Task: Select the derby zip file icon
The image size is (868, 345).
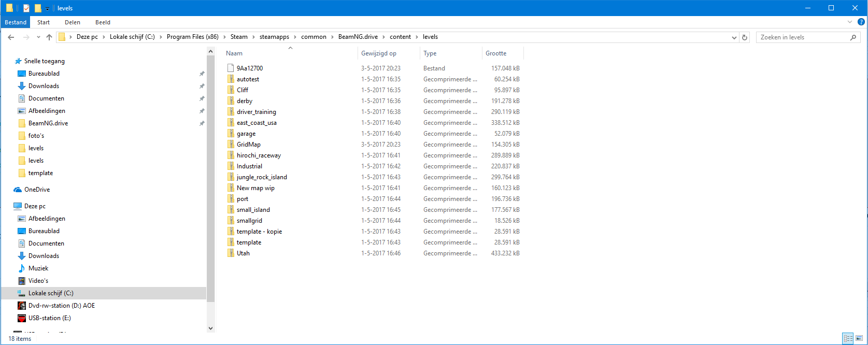Action: click(231, 100)
